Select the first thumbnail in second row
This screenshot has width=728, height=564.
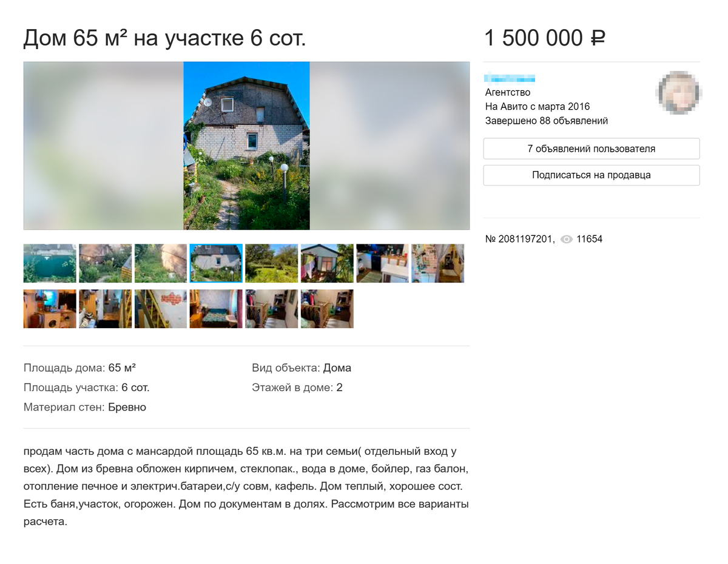(x=50, y=309)
